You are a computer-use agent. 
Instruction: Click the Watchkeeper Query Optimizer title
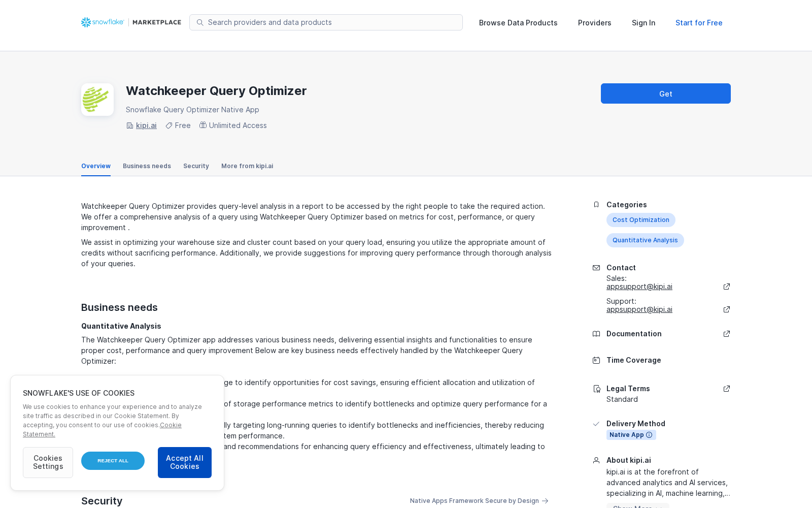point(216,91)
